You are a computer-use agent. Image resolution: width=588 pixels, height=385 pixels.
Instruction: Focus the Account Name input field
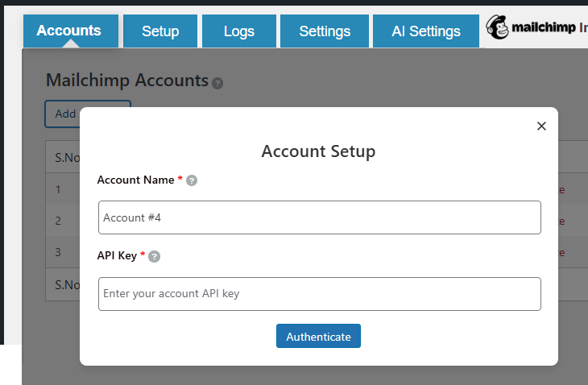point(320,217)
